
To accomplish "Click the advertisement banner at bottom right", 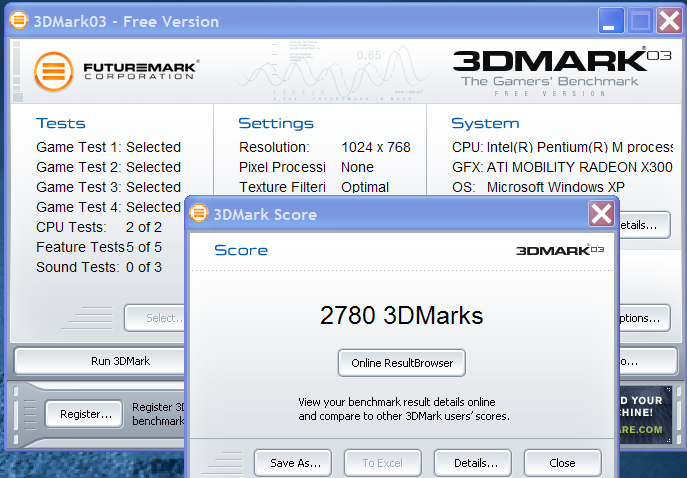I will coord(645,414).
